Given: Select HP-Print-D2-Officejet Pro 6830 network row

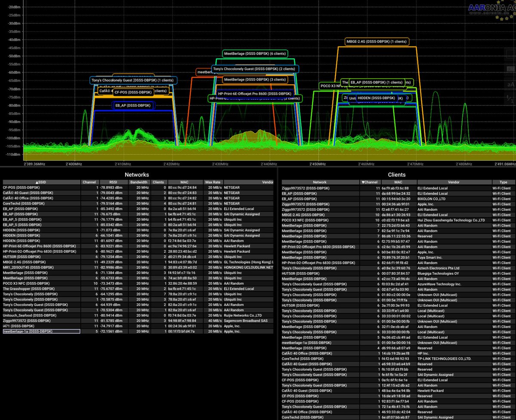Looking at the screenshot, I should point(138,251).
